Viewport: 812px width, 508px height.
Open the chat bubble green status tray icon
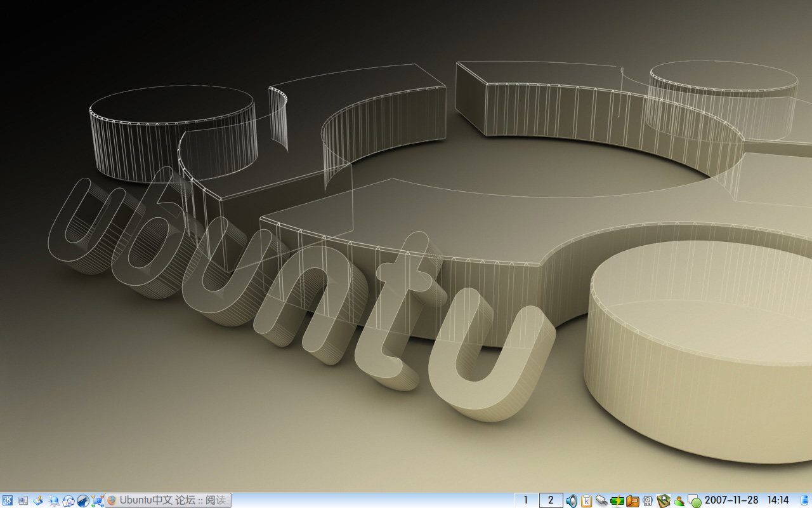point(694,501)
